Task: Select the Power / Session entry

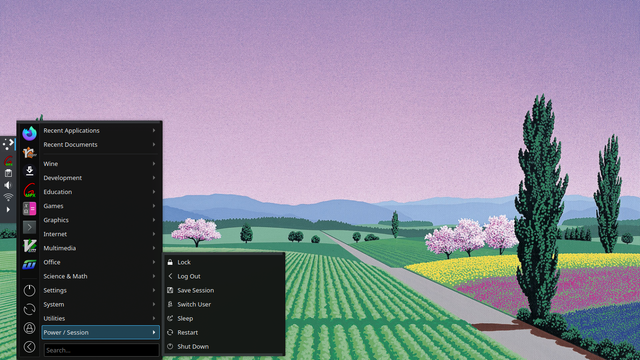Action: coord(100,332)
